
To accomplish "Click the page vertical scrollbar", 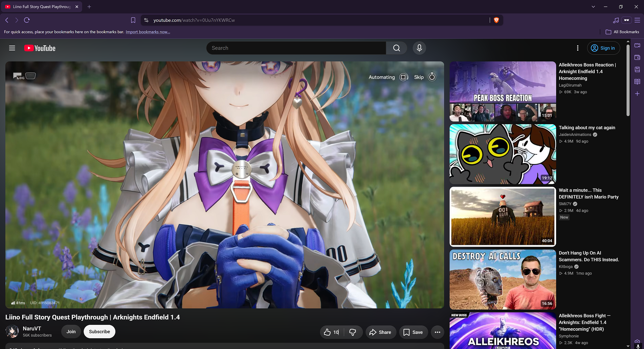I will (x=628, y=81).
